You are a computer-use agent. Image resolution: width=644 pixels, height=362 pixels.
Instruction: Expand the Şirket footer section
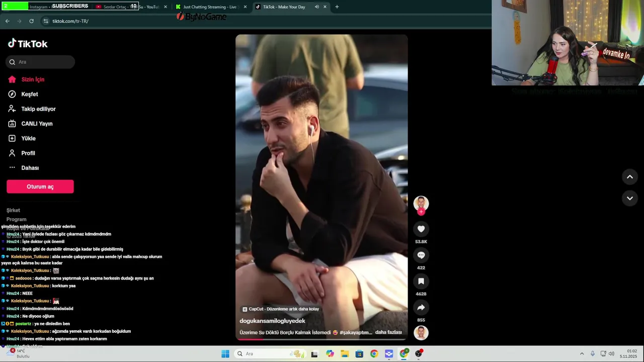pos(14,210)
